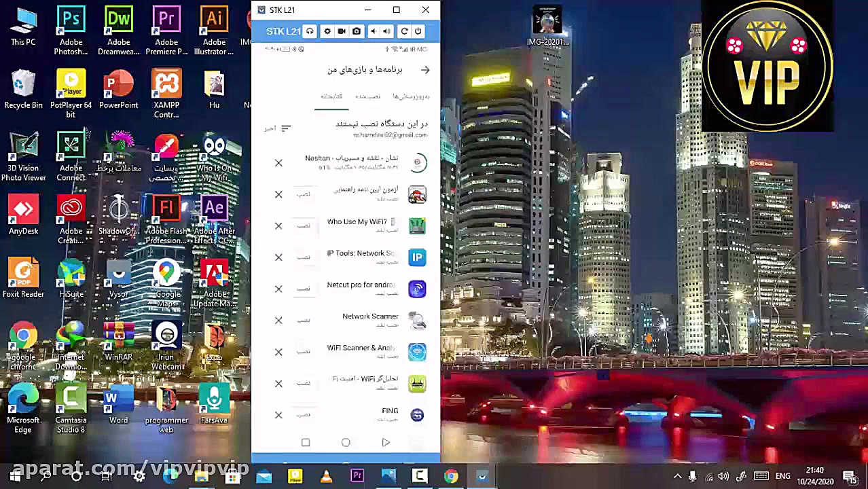The width and height of the screenshot is (868, 489).
Task: Select the m.hamdasl02 Gmail account
Action: (x=390, y=134)
